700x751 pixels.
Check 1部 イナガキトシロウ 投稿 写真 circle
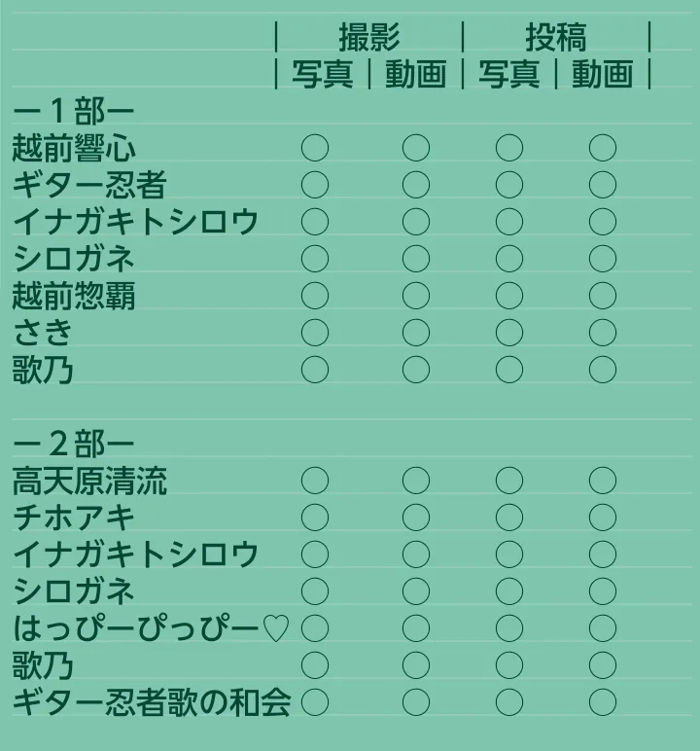point(509,222)
